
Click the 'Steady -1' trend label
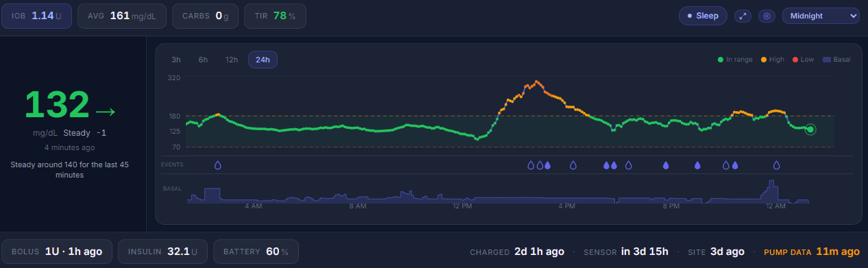[84, 133]
